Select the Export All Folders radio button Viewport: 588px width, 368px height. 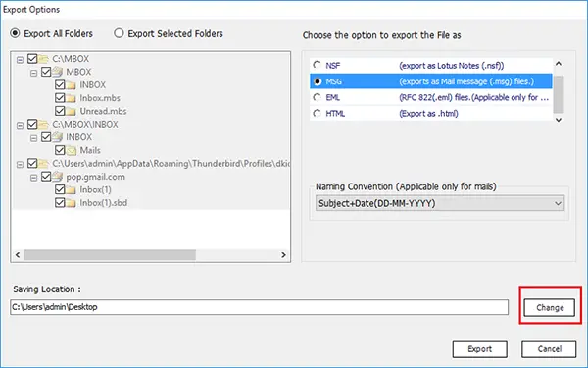15,33
